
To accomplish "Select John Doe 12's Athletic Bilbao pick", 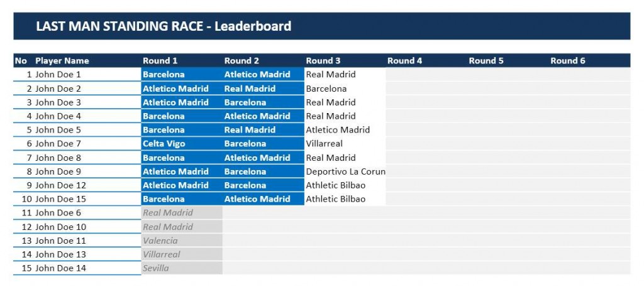I will tap(345, 185).
